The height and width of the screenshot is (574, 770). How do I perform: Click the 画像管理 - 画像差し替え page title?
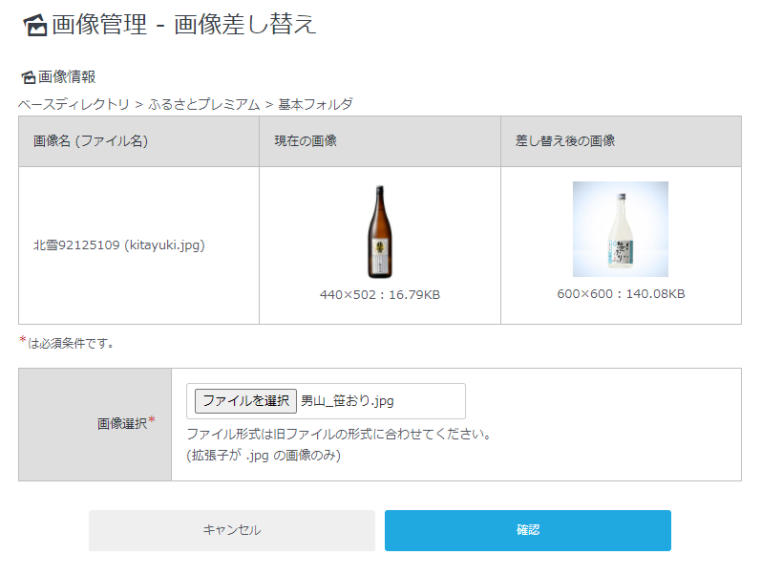pos(184,26)
